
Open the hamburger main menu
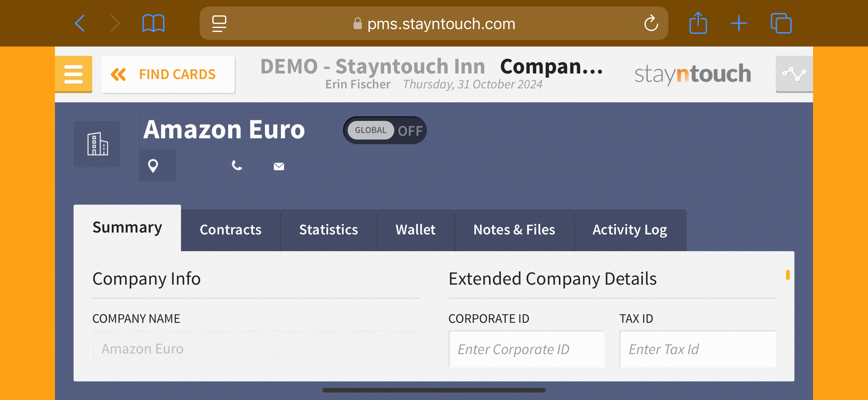click(74, 74)
